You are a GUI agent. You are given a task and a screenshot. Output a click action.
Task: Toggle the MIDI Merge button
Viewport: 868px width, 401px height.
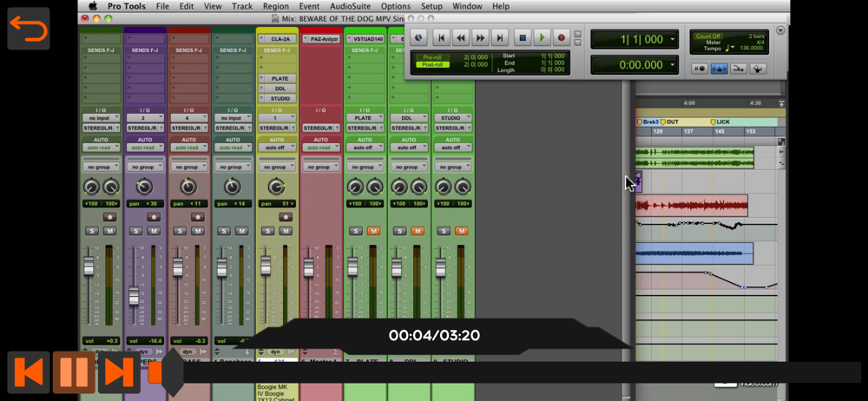click(739, 69)
